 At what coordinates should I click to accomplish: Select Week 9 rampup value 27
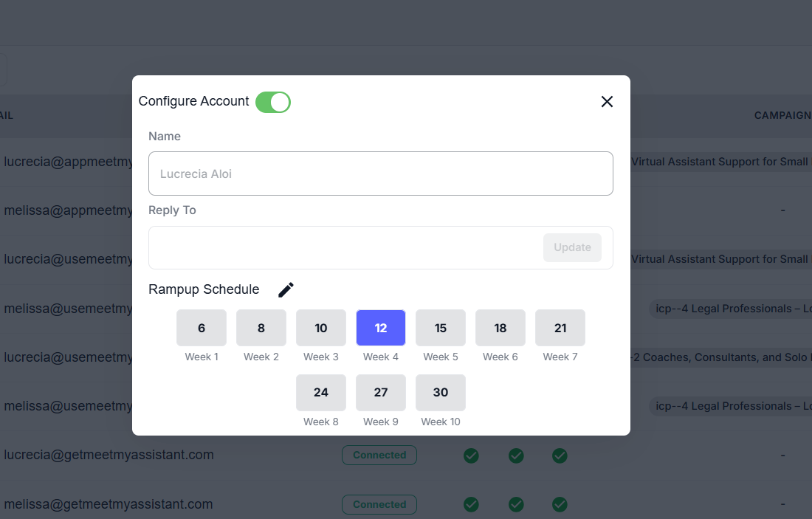[381, 392]
